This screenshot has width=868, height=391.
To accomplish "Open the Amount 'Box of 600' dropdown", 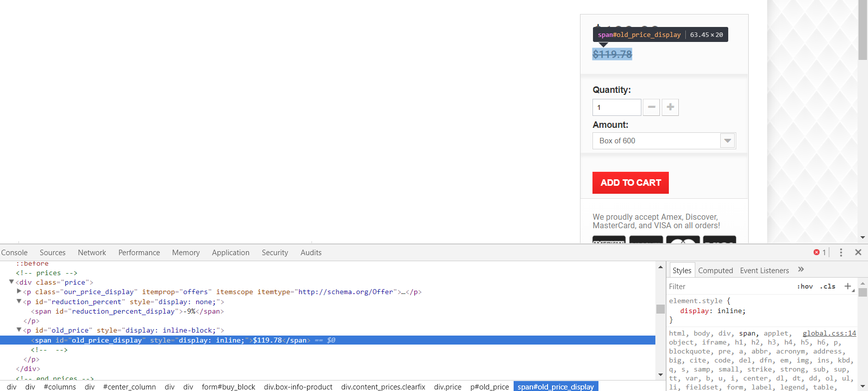I will point(664,141).
